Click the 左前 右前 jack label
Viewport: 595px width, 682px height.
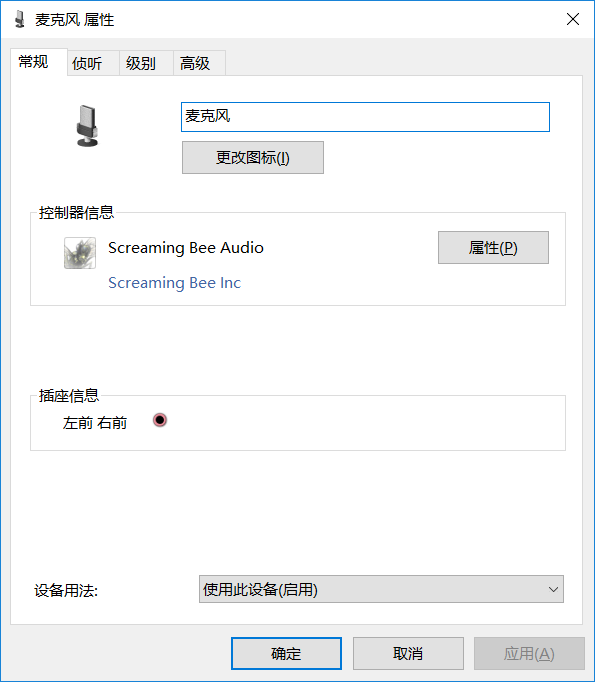95,423
